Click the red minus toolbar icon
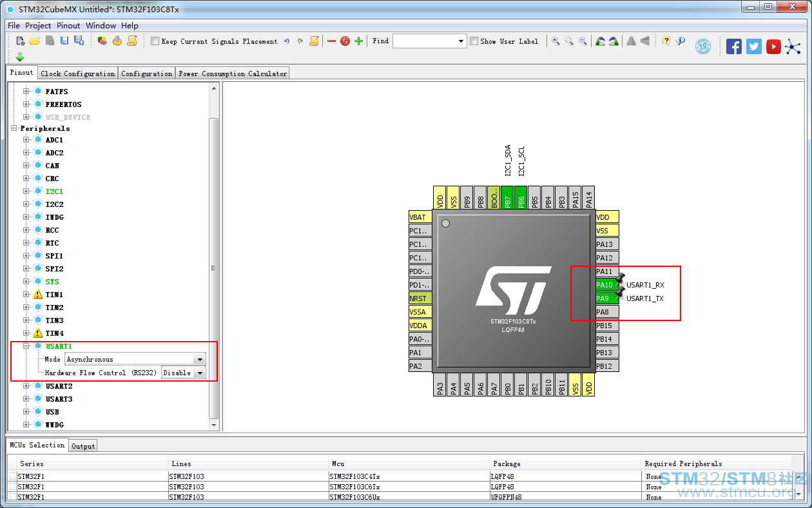Viewport: 812px width, 508px height. [x=331, y=41]
